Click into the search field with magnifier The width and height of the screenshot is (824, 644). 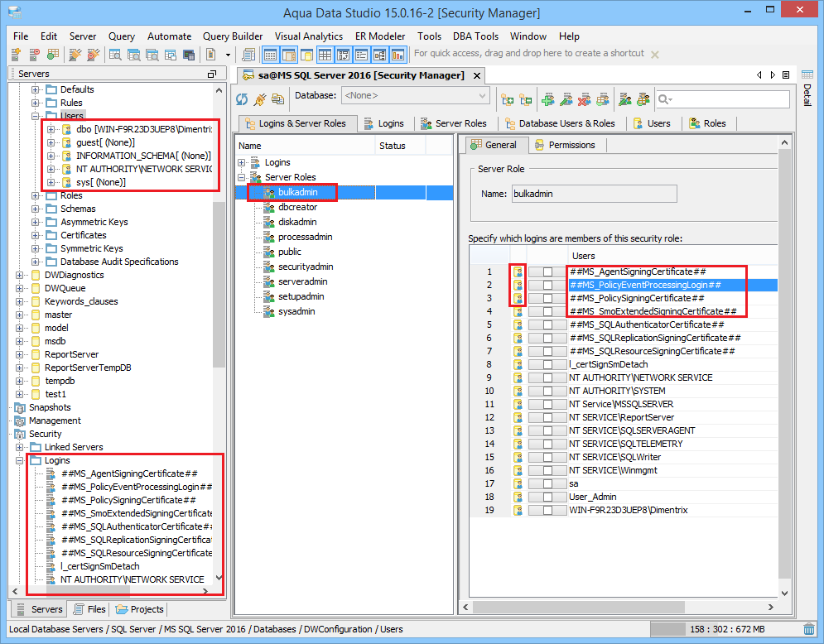tap(723, 99)
